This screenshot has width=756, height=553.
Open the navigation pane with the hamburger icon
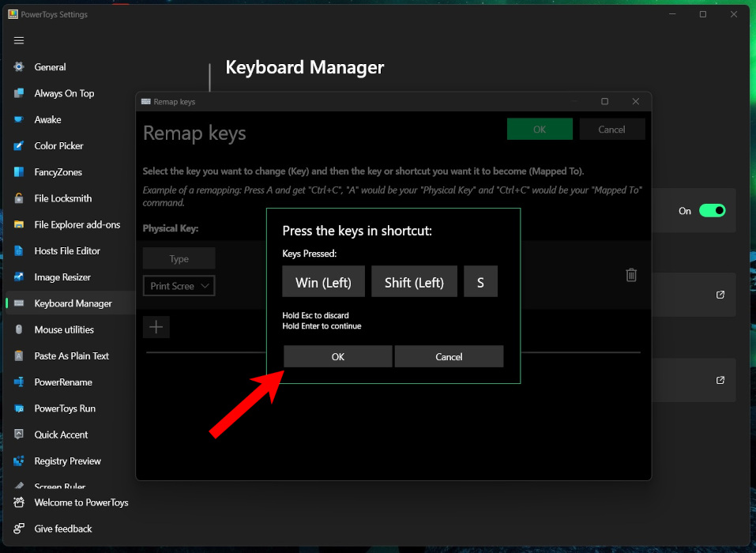pos(18,40)
